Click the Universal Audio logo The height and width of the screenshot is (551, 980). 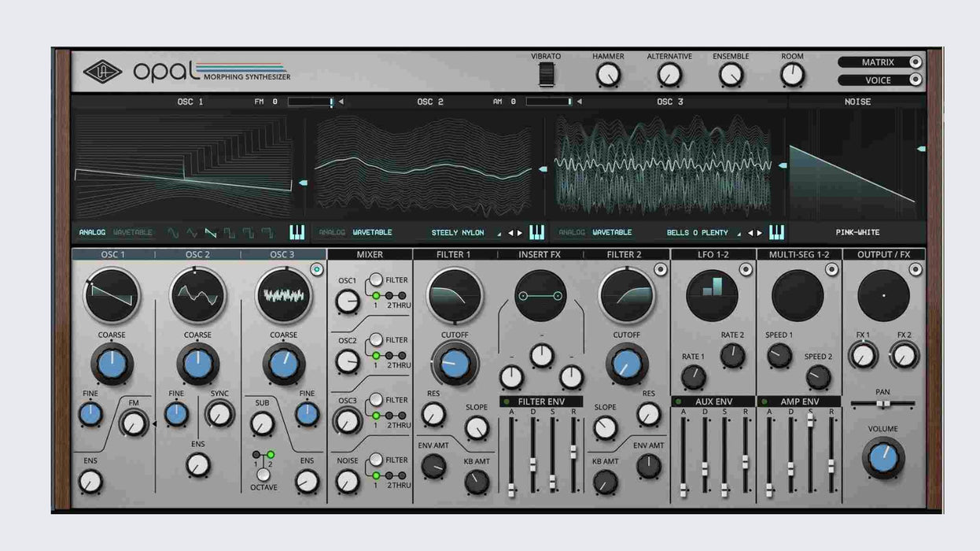click(x=102, y=72)
